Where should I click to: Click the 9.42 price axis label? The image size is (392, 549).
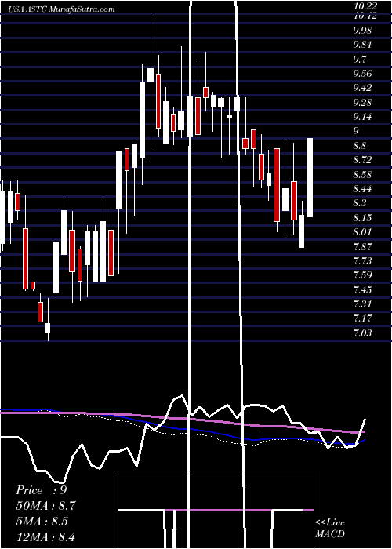point(362,88)
